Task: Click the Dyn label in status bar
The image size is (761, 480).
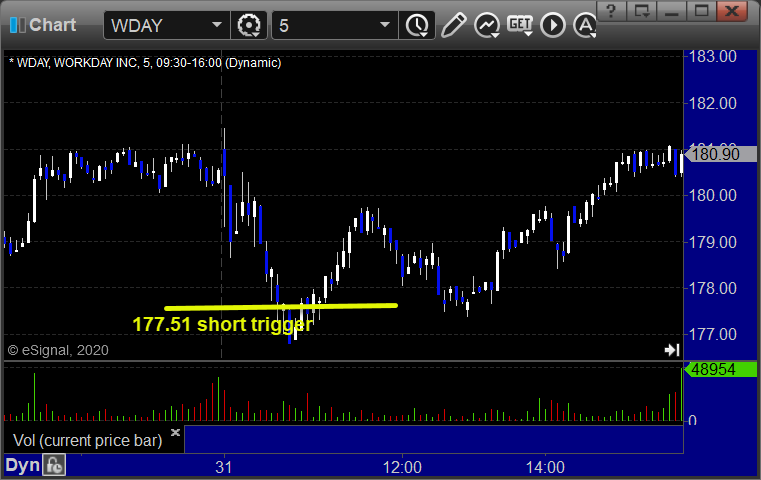Action: point(22,465)
